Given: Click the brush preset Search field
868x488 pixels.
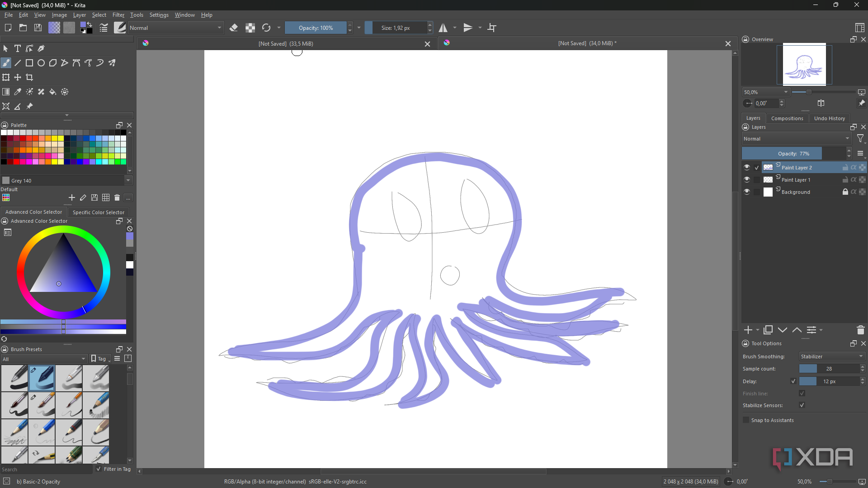Looking at the screenshot, I should coord(47,469).
